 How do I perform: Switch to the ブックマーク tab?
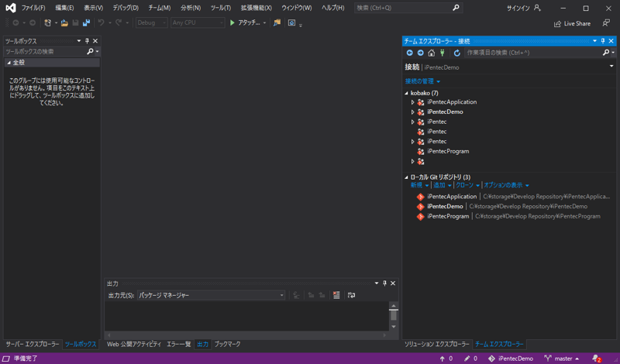point(227,344)
